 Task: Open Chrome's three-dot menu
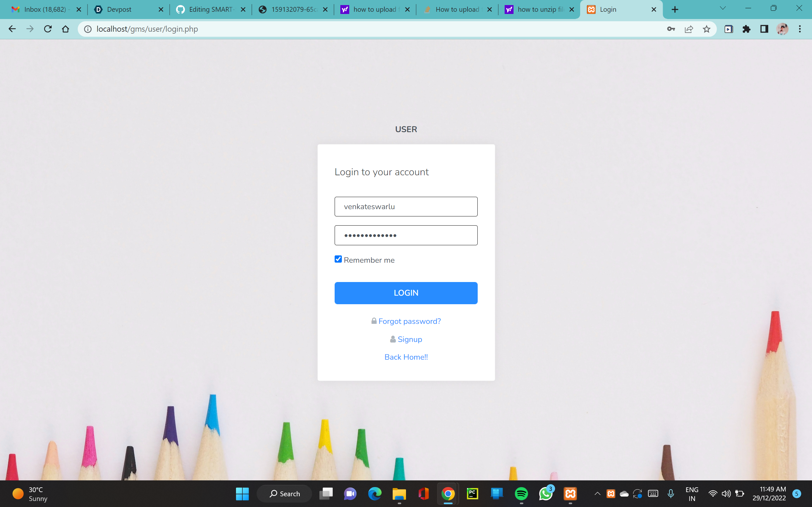coord(800,29)
